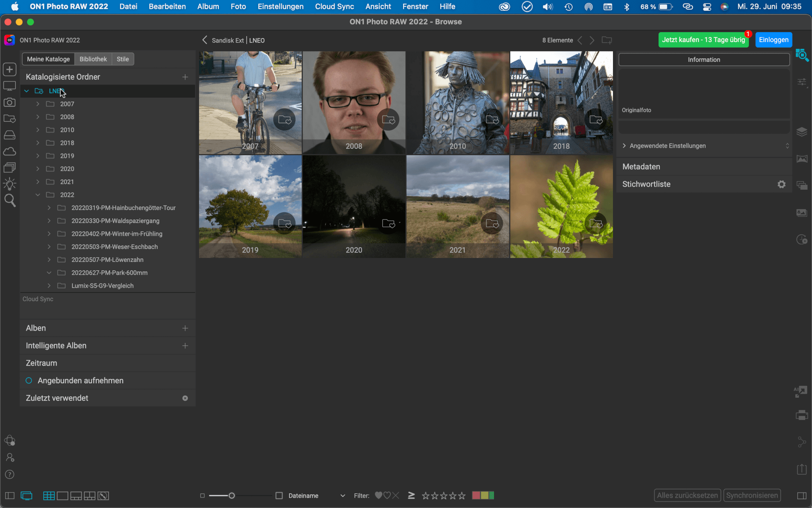Collapse the 2022 folder
The height and width of the screenshot is (508, 812).
(38, 195)
